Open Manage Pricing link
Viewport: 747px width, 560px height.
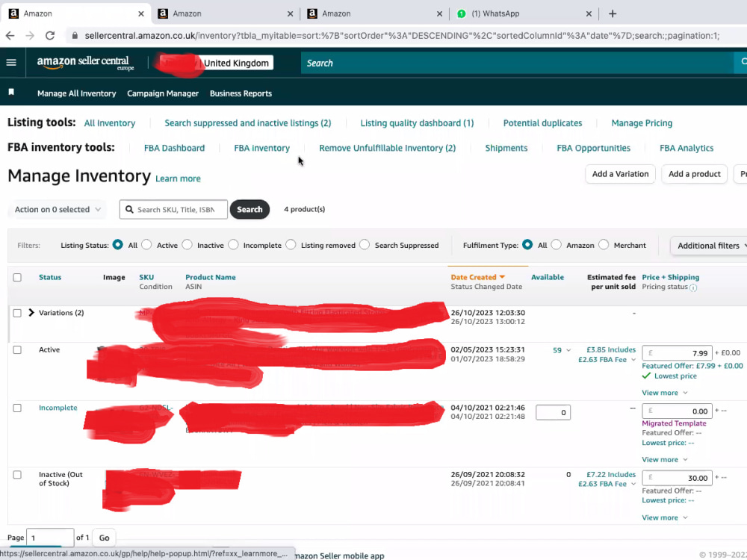pyautogui.click(x=642, y=123)
